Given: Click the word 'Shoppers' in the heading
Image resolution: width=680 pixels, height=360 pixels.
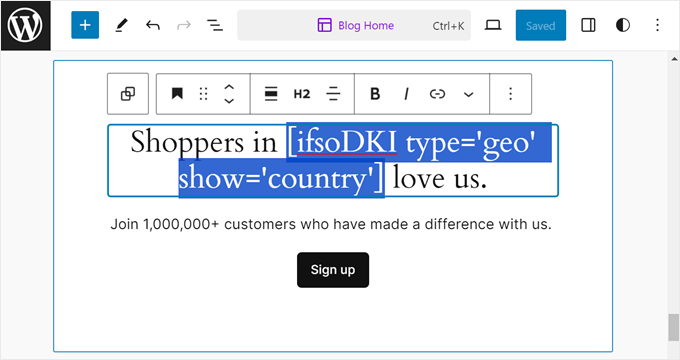Looking at the screenshot, I should point(187,142).
